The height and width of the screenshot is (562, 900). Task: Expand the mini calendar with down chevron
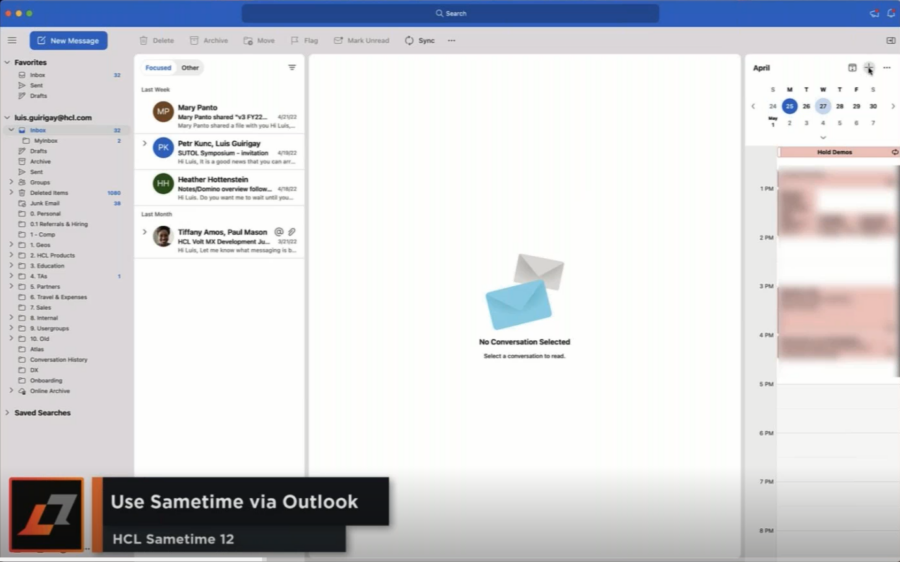[823, 138]
